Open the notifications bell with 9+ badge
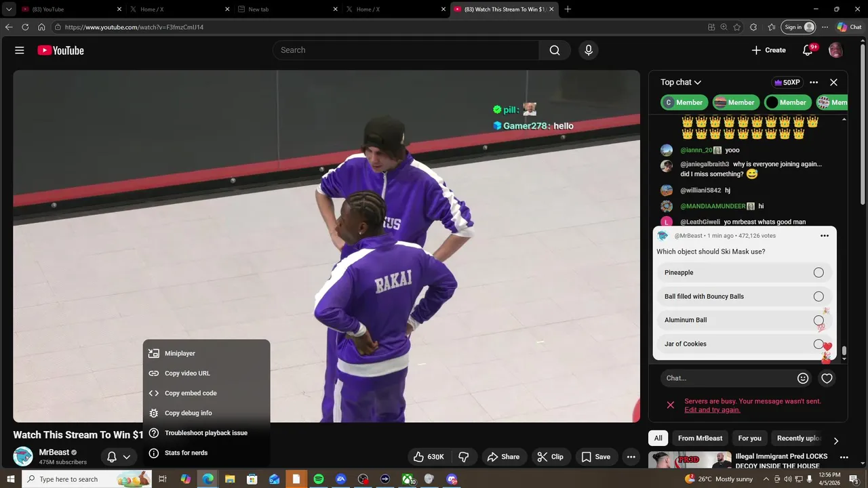868x488 pixels. [x=808, y=50]
